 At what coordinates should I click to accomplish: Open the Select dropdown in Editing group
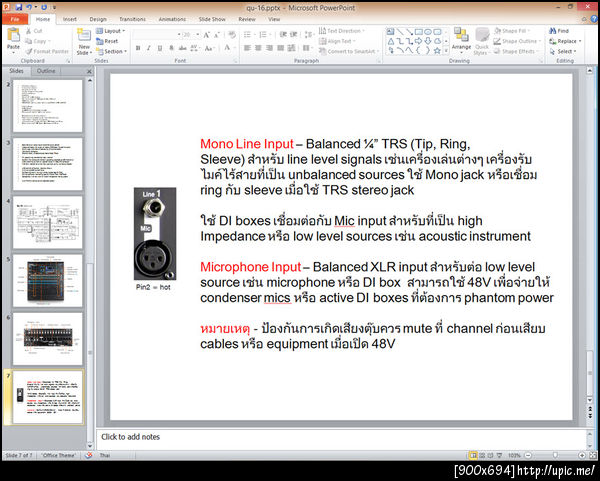(x=563, y=51)
